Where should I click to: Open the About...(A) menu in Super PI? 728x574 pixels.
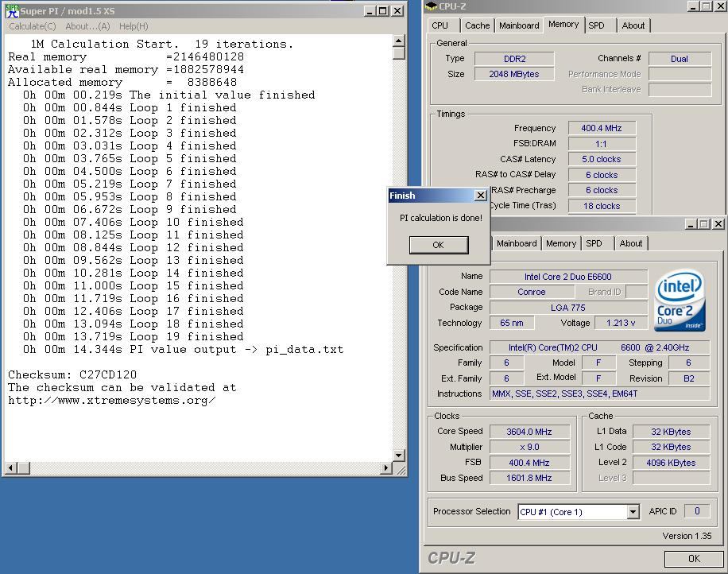tap(87, 26)
